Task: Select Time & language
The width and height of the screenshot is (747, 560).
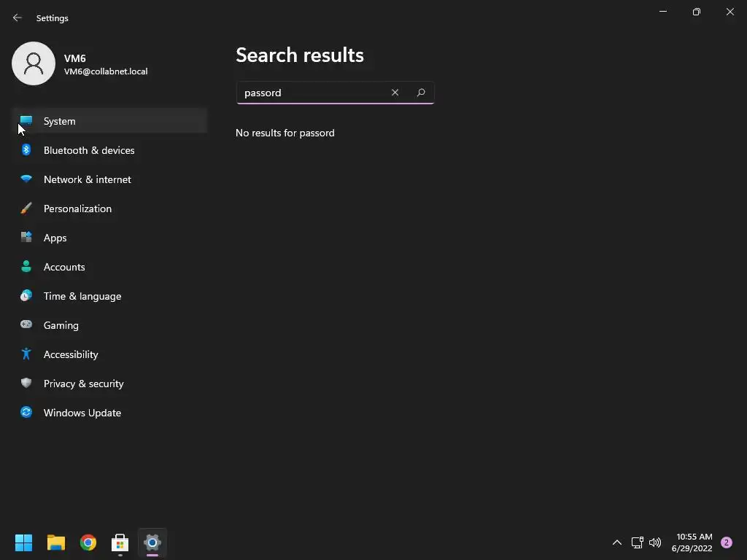Action: [110, 296]
